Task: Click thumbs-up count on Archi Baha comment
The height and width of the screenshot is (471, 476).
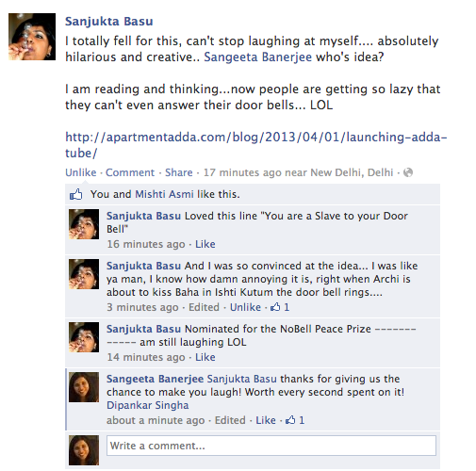Action: click(280, 307)
